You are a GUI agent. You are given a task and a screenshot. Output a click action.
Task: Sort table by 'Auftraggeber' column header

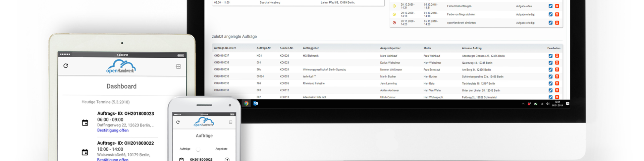point(311,48)
